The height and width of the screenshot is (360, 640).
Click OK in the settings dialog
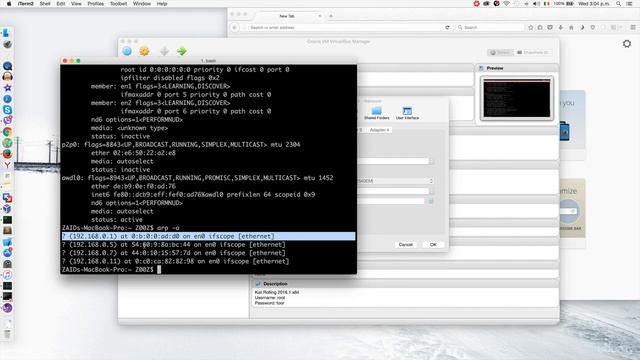tap(433, 244)
